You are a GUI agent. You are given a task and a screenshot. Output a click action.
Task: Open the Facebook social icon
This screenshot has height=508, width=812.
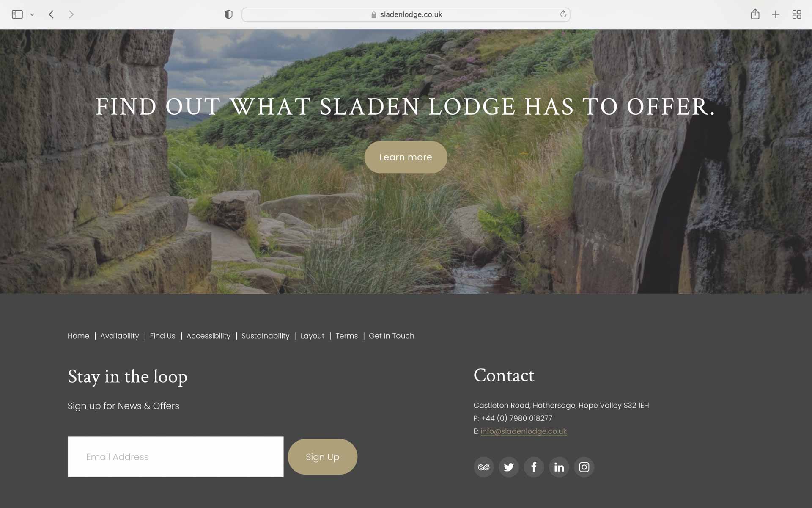534,467
